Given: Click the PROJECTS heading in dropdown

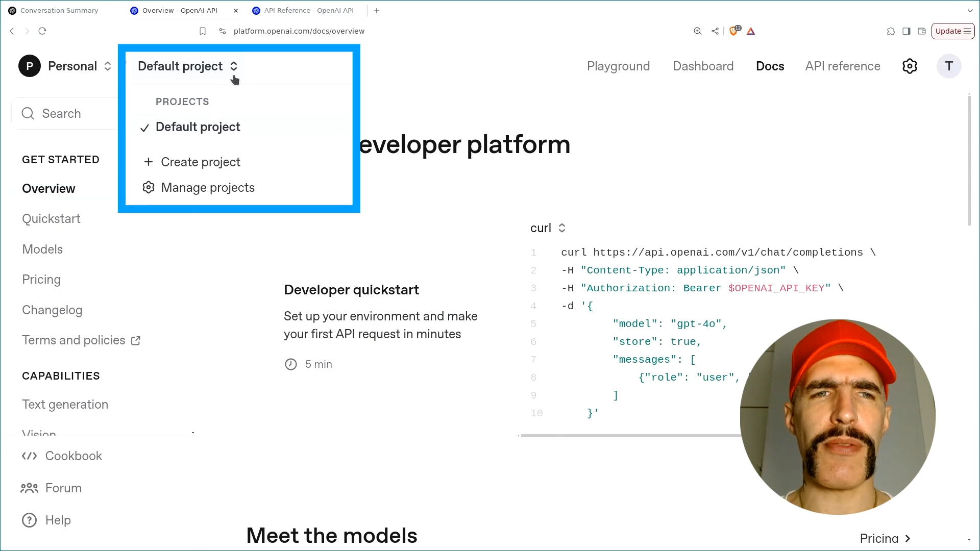Looking at the screenshot, I should (182, 102).
